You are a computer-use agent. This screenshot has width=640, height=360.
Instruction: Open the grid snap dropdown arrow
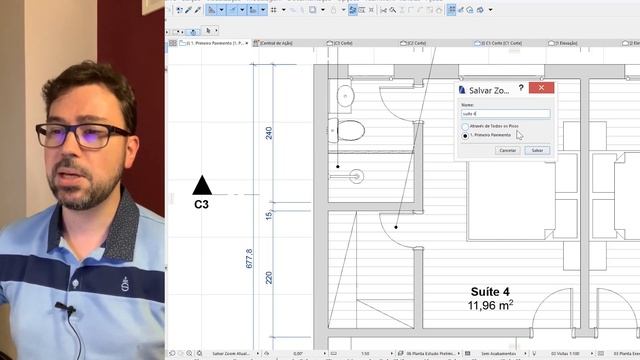[x=283, y=10]
